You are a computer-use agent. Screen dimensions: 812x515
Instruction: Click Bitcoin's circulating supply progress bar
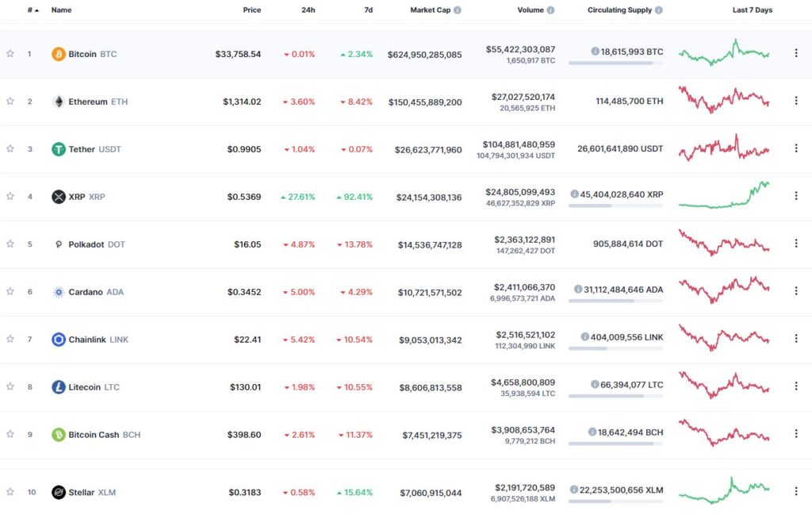(x=615, y=63)
